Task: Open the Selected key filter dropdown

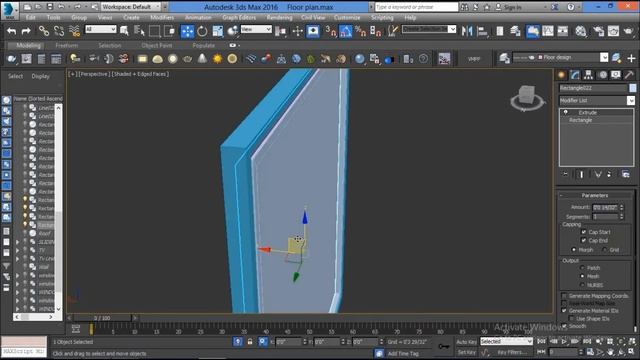Action: tap(507, 341)
